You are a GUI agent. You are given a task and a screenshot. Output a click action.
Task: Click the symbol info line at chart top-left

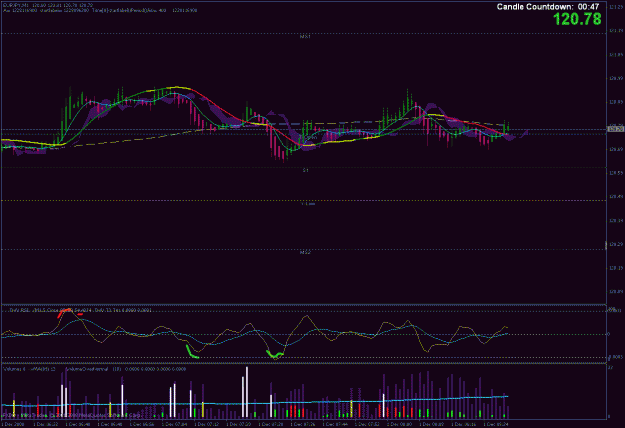coord(48,5)
